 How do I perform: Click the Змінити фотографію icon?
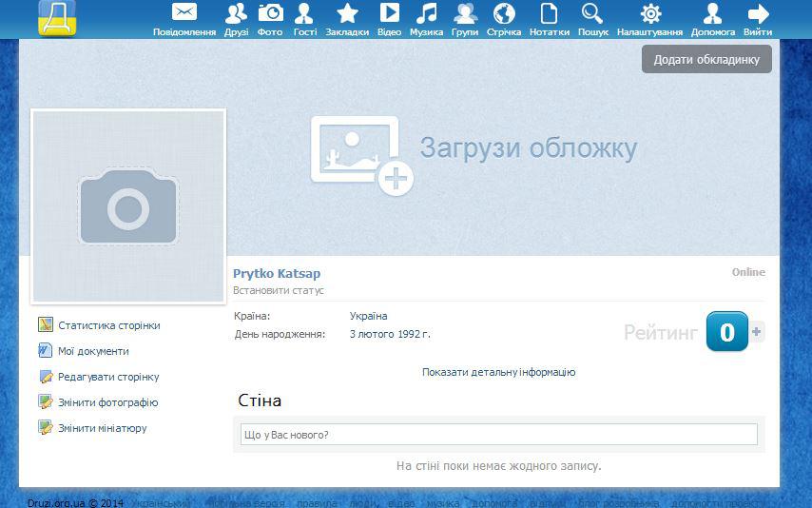46,401
